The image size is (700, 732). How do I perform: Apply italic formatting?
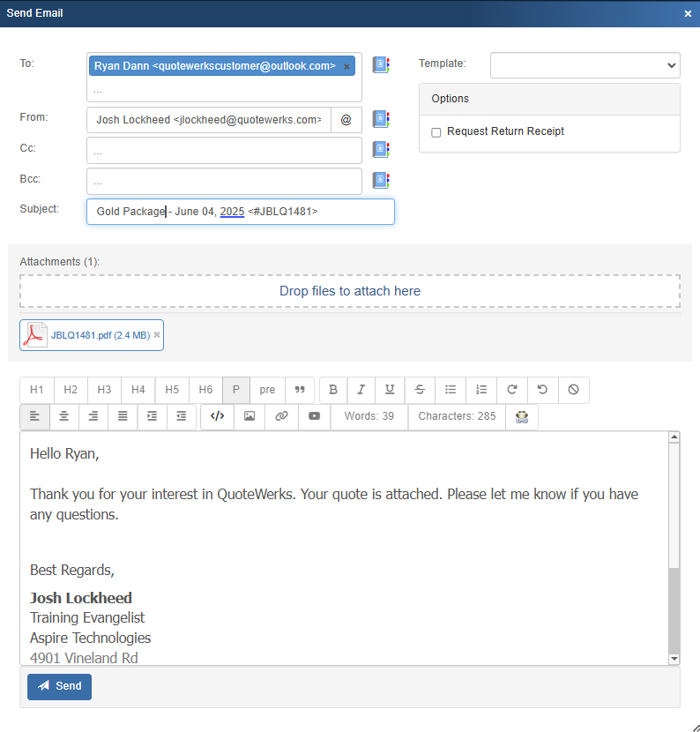click(361, 390)
